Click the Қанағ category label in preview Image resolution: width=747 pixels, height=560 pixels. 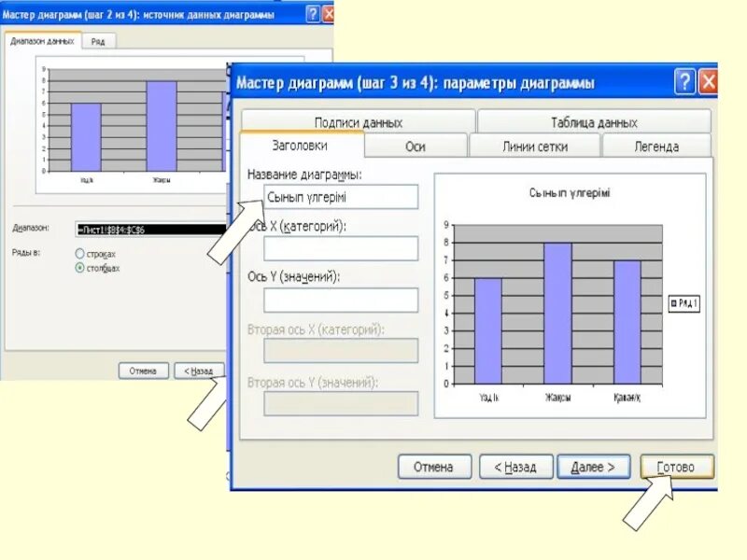pos(627,398)
